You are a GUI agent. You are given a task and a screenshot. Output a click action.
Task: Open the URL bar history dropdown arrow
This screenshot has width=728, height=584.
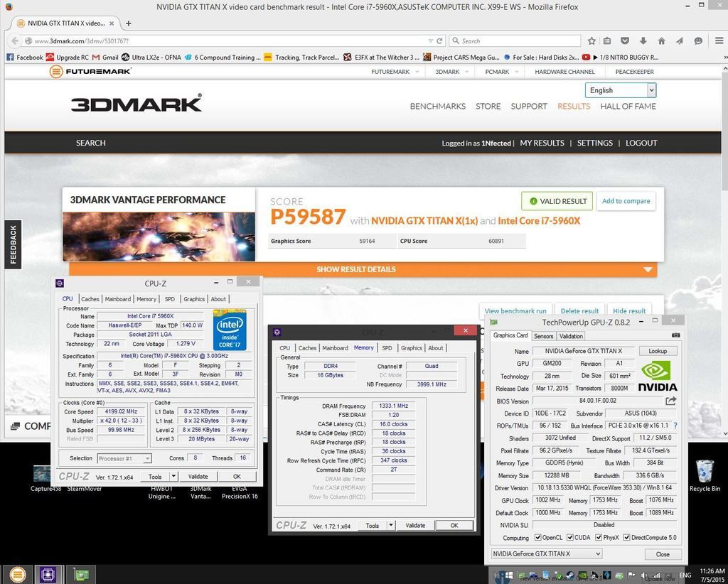pos(430,40)
